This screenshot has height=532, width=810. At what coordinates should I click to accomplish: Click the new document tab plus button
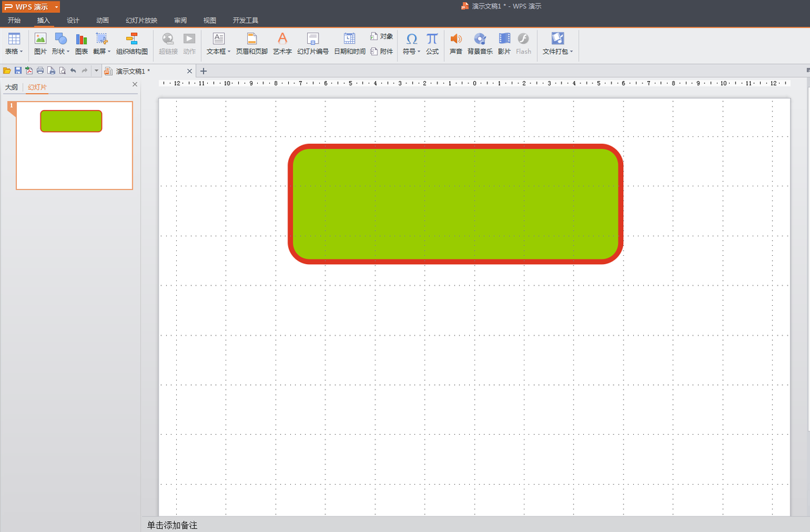click(204, 71)
